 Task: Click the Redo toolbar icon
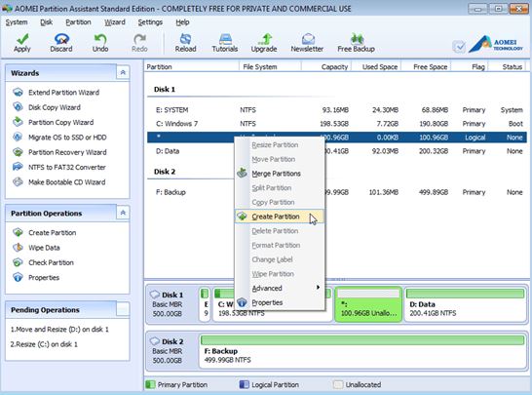pos(139,39)
